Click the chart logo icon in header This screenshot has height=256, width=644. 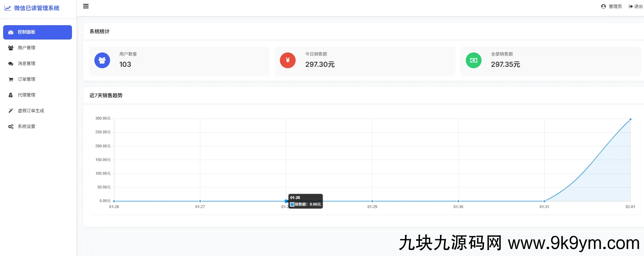[x=8, y=8]
